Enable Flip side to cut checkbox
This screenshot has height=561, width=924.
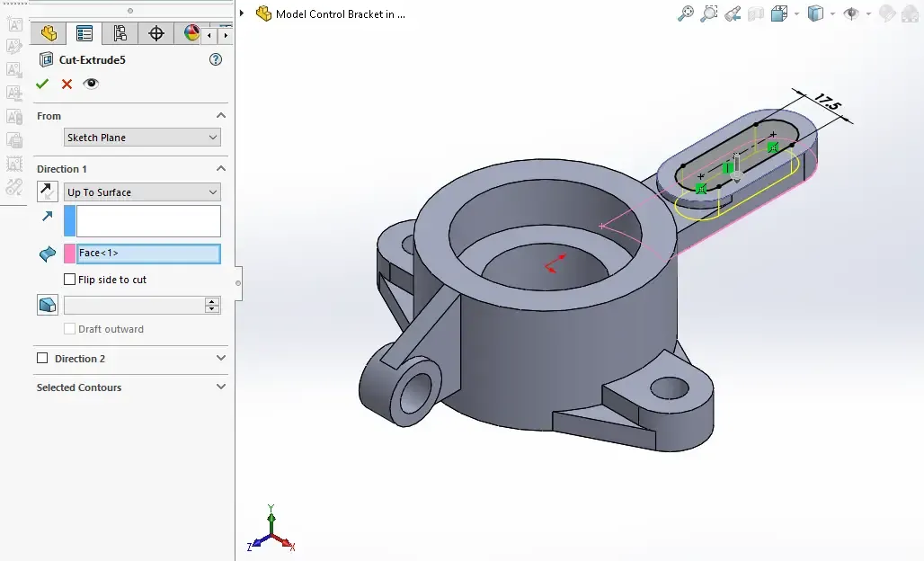69,280
